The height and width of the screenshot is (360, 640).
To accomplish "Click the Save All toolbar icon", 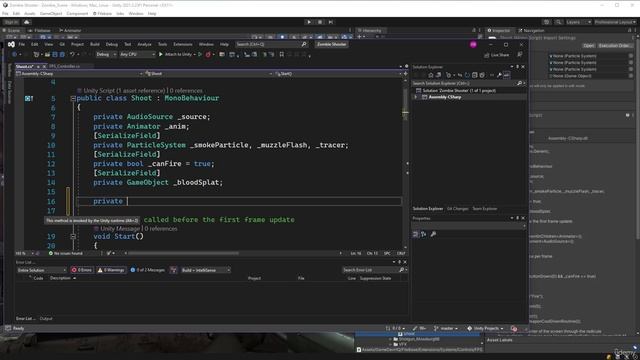I will tap(62, 54).
